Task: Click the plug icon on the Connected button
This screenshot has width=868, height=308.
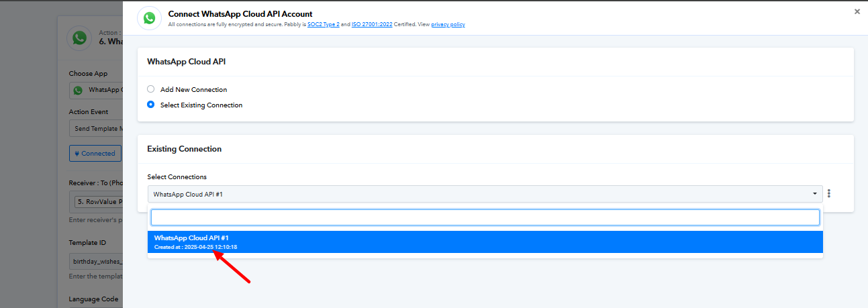Action: pyautogui.click(x=77, y=154)
